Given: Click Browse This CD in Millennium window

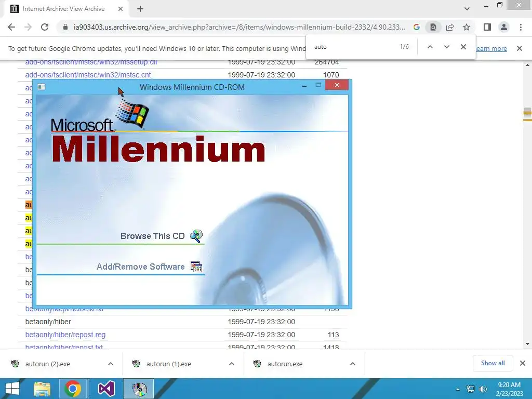Looking at the screenshot, I should [x=152, y=236].
